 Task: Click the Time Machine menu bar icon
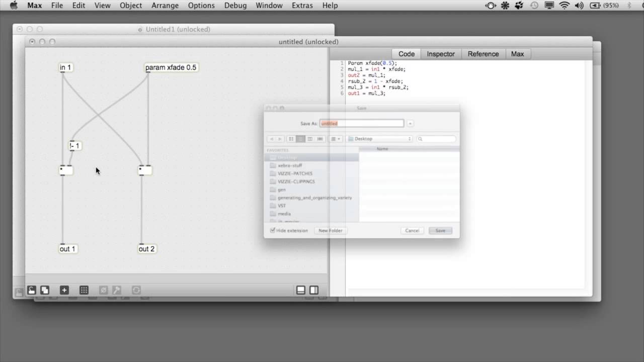[534, 6]
